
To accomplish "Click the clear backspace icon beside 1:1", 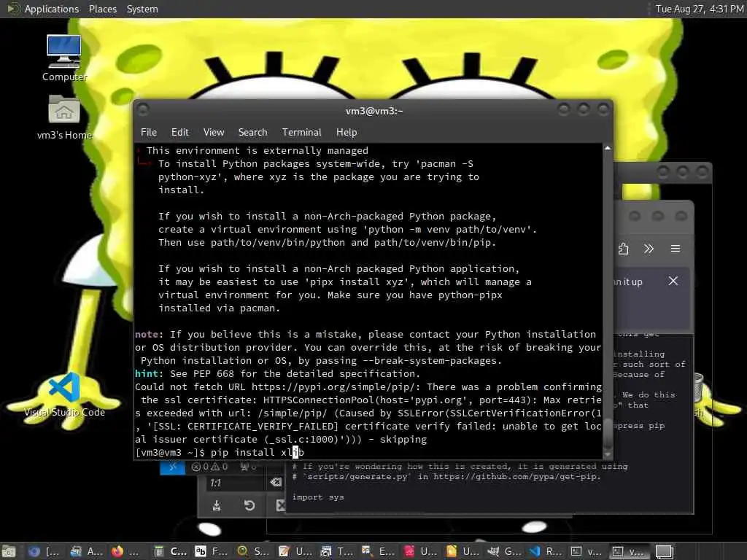I will pos(275,483).
